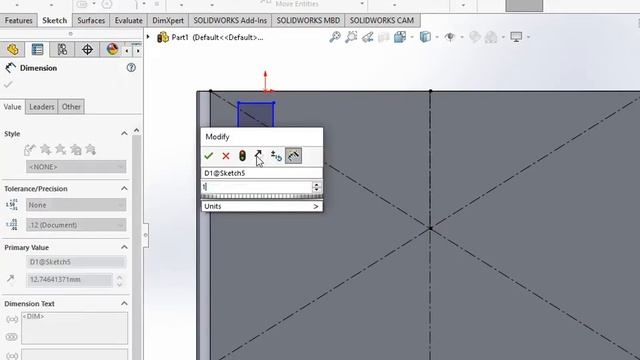Click the Save Style icon
The height and width of the screenshot is (360, 640).
[x=76, y=150]
